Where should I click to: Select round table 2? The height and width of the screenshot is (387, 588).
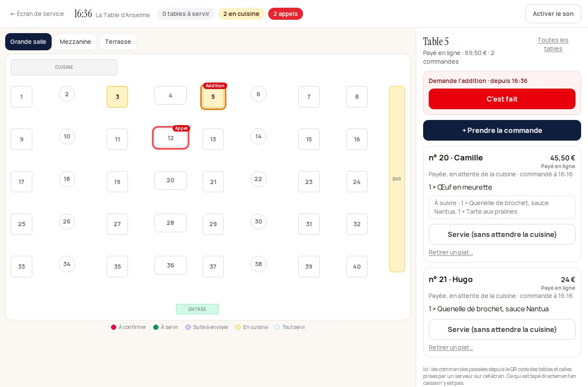pos(67,94)
